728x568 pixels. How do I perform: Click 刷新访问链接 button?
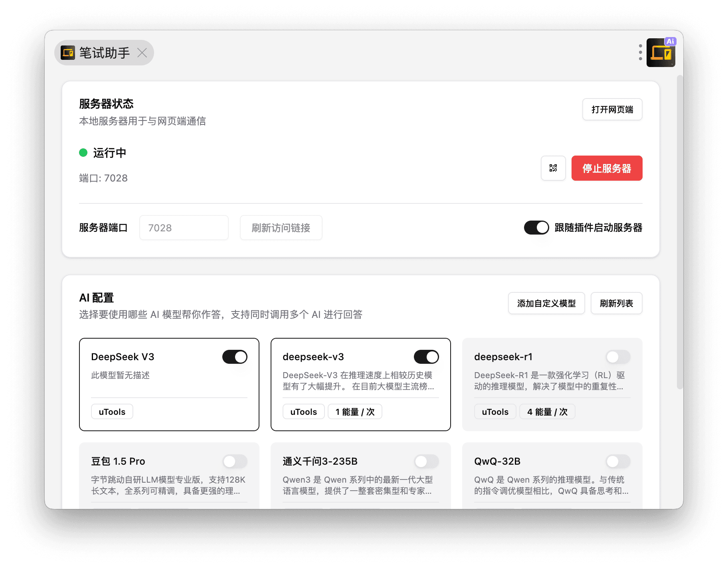pyautogui.click(x=281, y=227)
